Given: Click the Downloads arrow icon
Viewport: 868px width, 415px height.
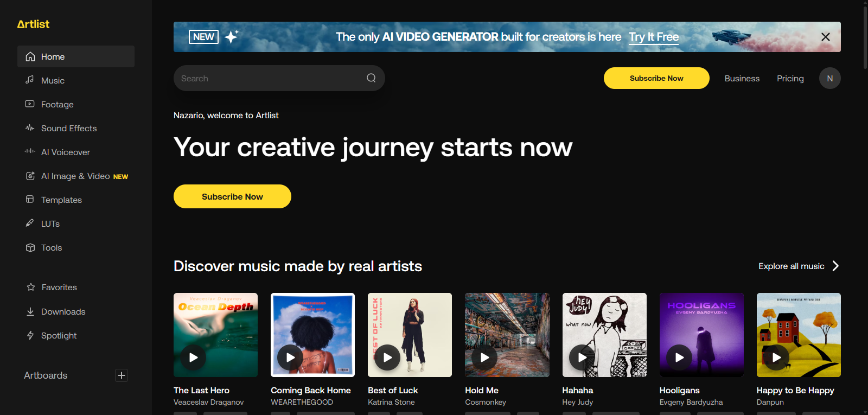Looking at the screenshot, I should pos(30,311).
